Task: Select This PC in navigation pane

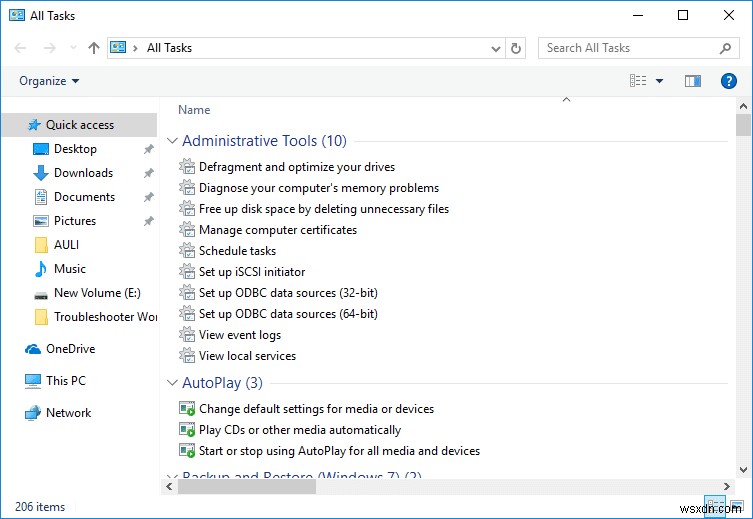Action: point(66,381)
